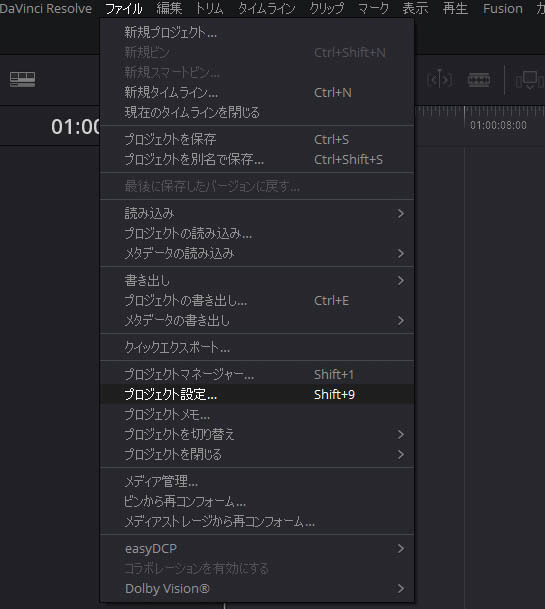This screenshot has height=609, width=545.
Task: Click the insert clip toolbar icon
Action: [x=530, y=80]
